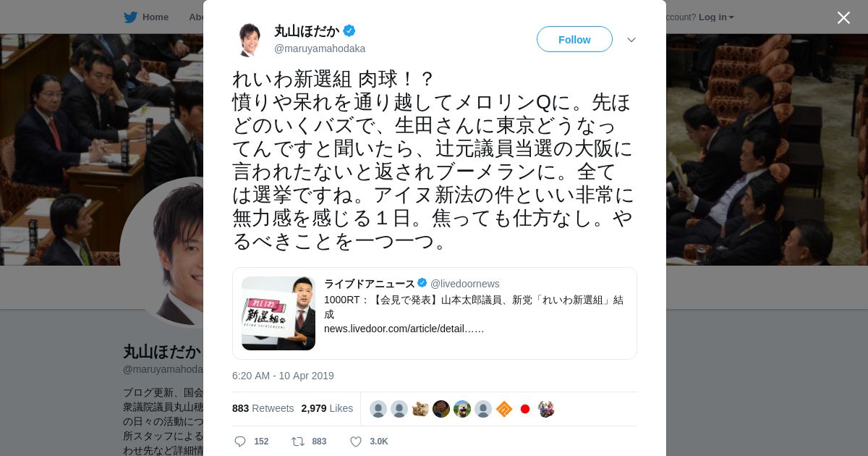Click the retweet arrows icon
Screen dimensions: 868x456
pos(298,442)
